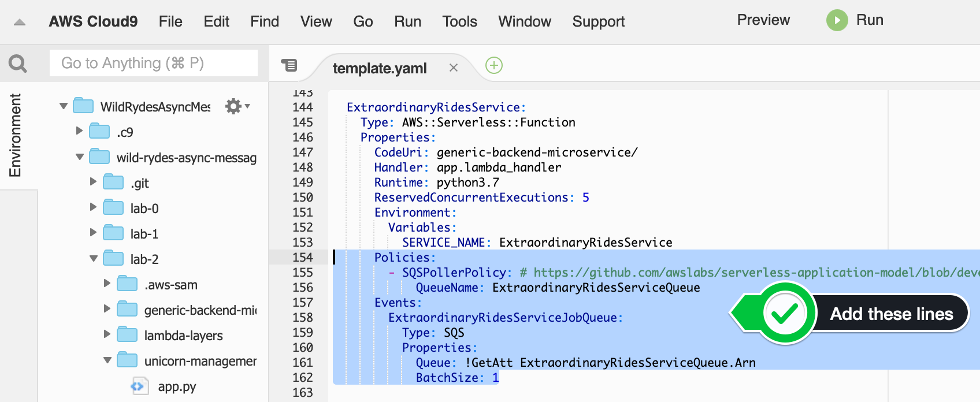Collapse the menu bar arrow icon
Screen dimensions: 980x402
point(20,22)
